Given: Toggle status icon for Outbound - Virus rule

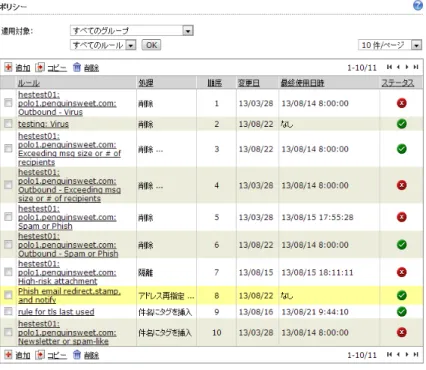Looking at the screenshot, I should (x=402, y=103).
